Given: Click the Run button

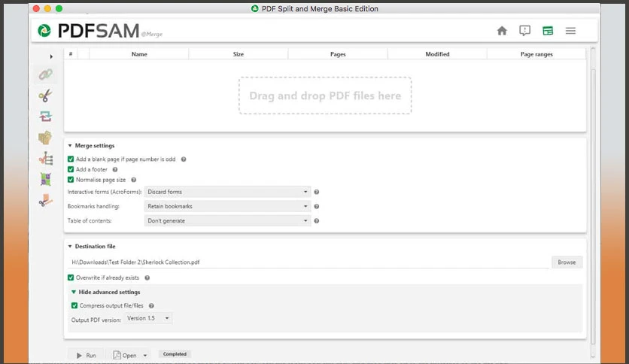Looking at the screenshot, I should pos(86,355).
